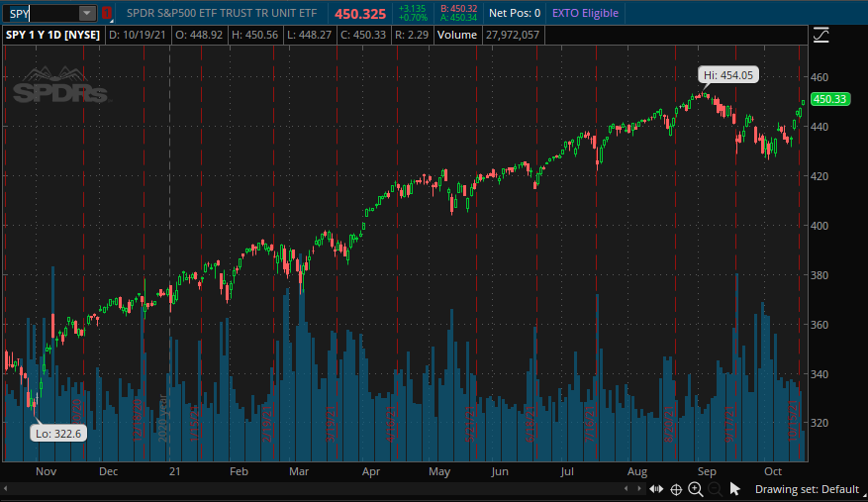
Task: Click the zoom out magnifier icon
Action: point(715,489)
